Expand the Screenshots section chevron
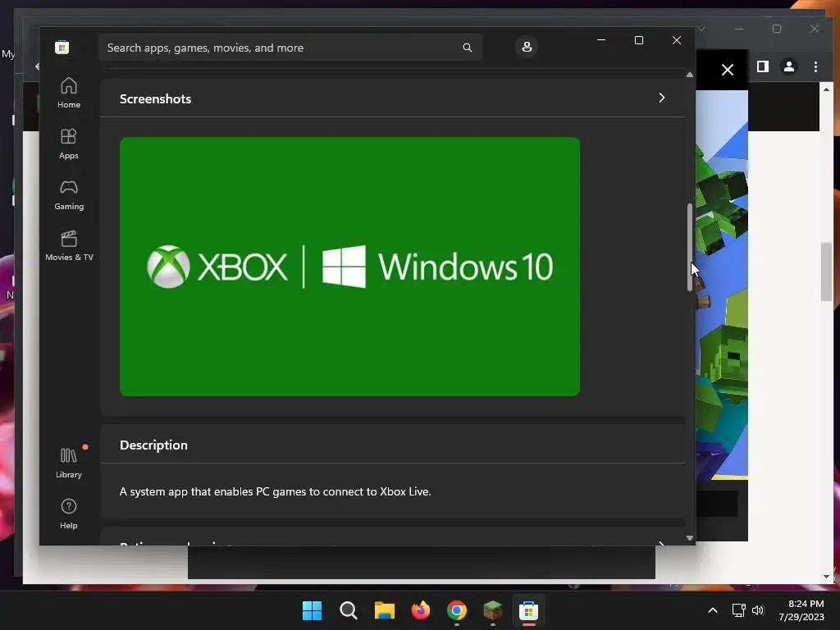The image size is (840, 630). click(x=662, y=98)
